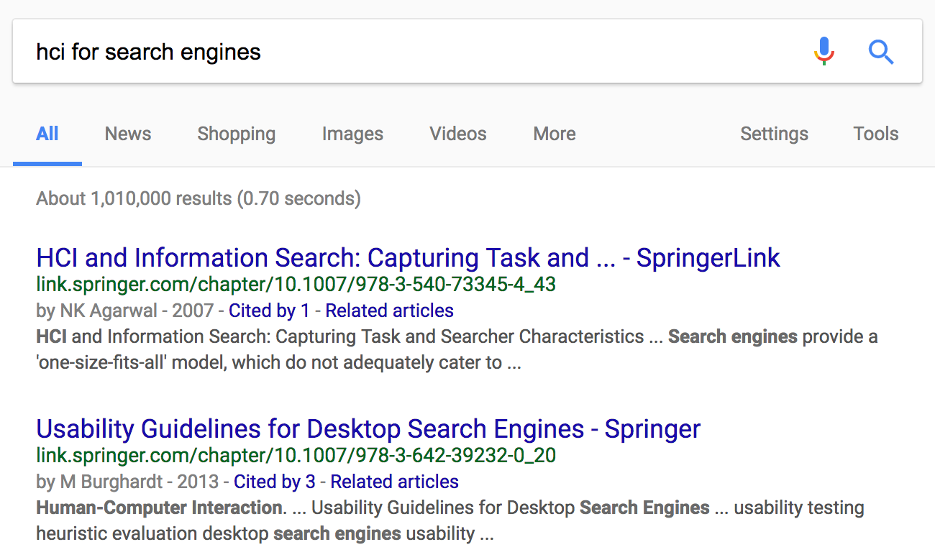The height and width of the screenshot is (560, 935).
Task: Click 'Cited by 3' link
Action: pos(275,482)
